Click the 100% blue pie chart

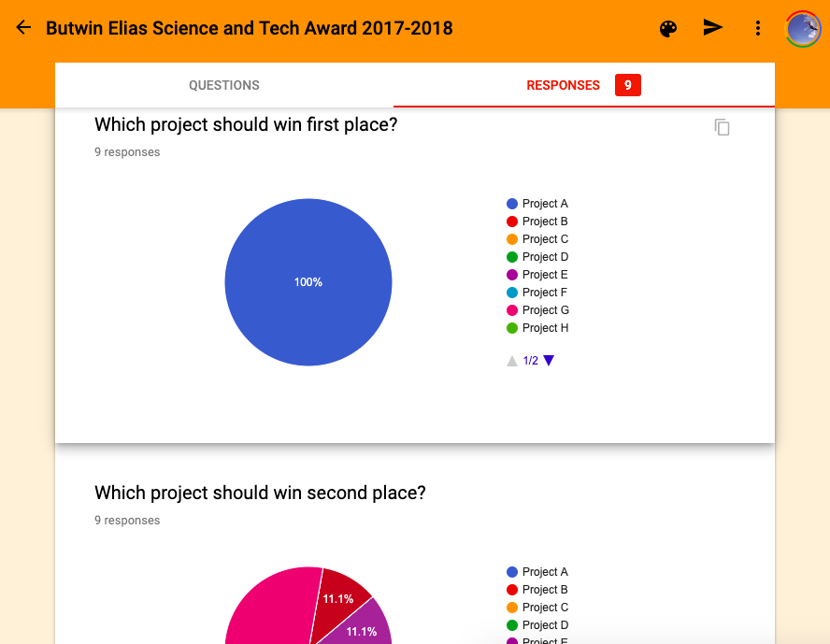coord(308,282)
